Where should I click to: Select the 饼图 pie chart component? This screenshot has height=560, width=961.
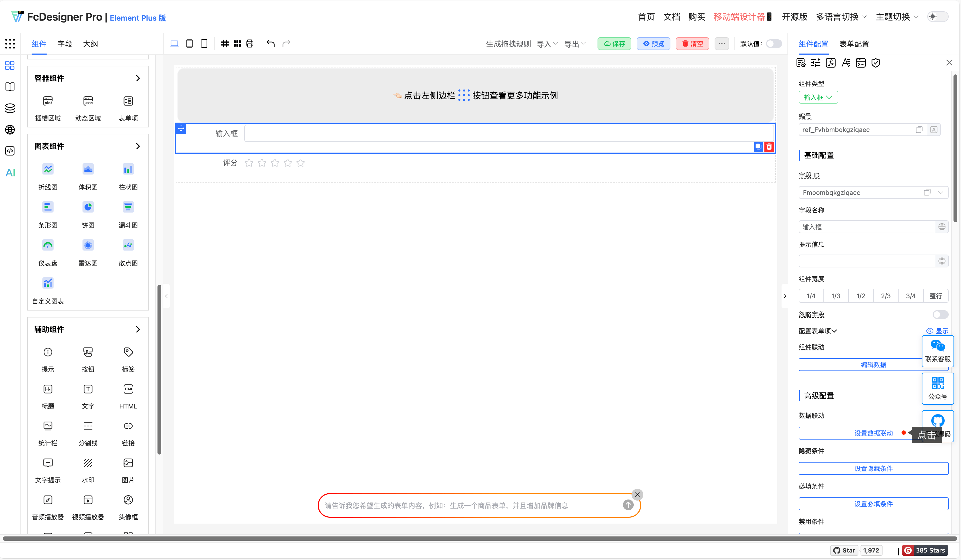[x=88, y=213]
